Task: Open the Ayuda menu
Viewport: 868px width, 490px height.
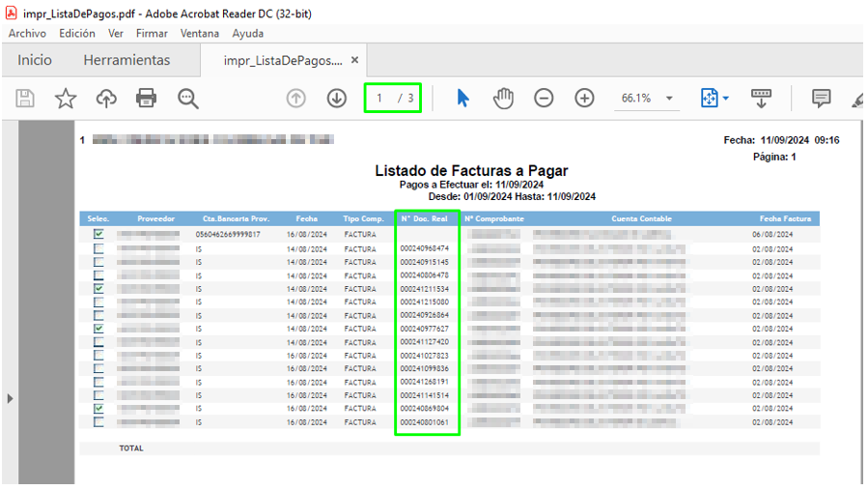Action: tap(247, 33)
